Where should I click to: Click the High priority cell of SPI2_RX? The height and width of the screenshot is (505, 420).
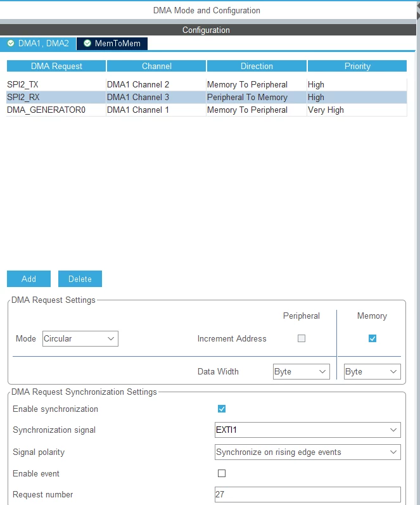coord(357,98)
